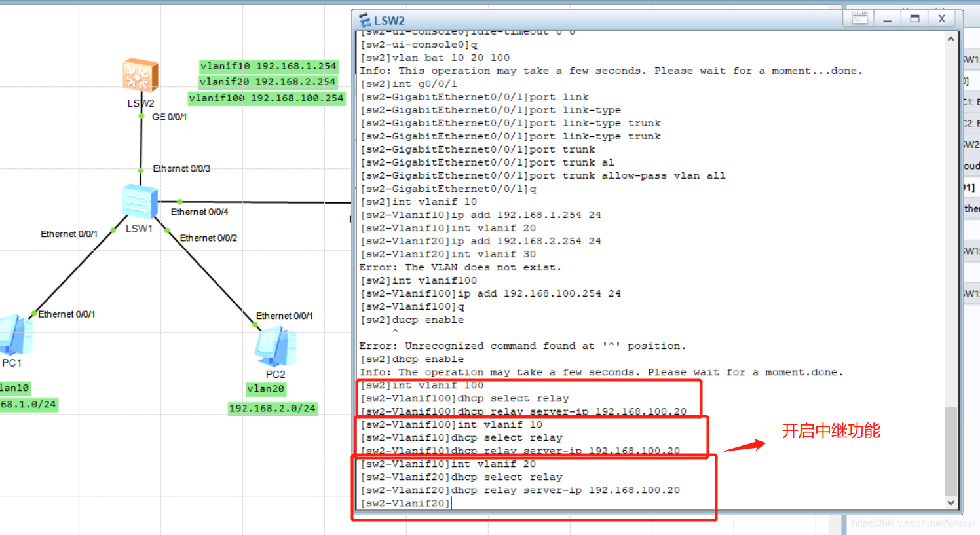980x535 pixels.
Task: Click LSW1's 'Ethernet 0/0/1' port label
Action: tap(69, 234)
